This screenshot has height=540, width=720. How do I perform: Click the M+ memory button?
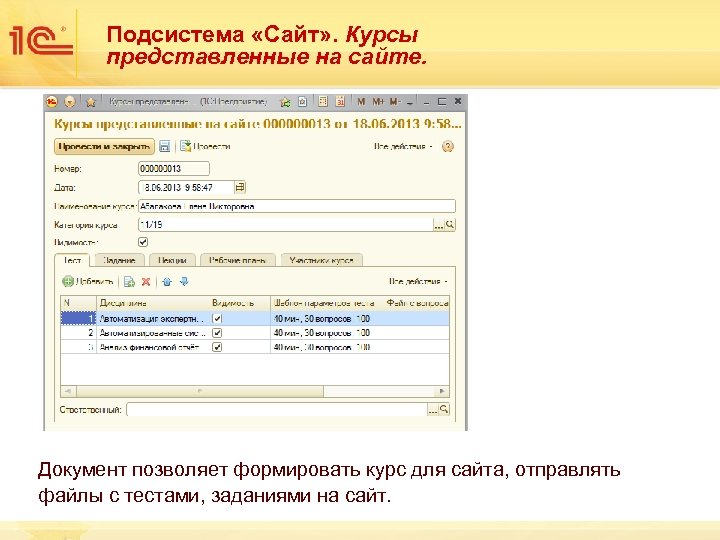[378, 101]
